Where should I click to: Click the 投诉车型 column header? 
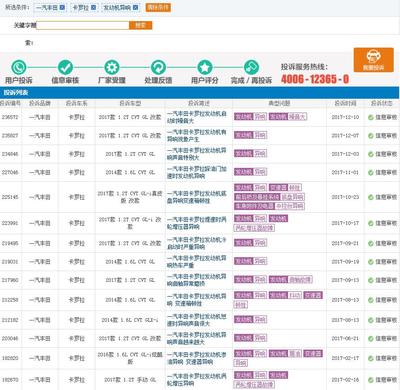pyautogui.click(x=130, y=103)
